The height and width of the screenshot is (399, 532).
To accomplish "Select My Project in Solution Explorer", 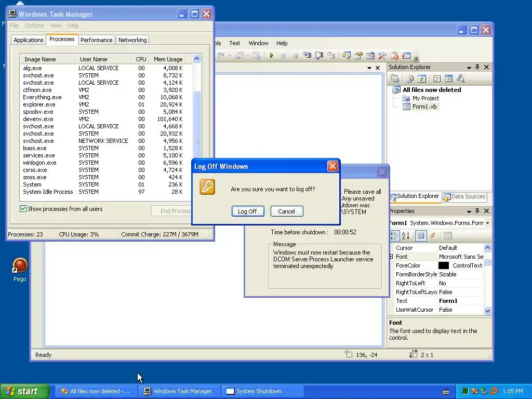I will [425, 98].
